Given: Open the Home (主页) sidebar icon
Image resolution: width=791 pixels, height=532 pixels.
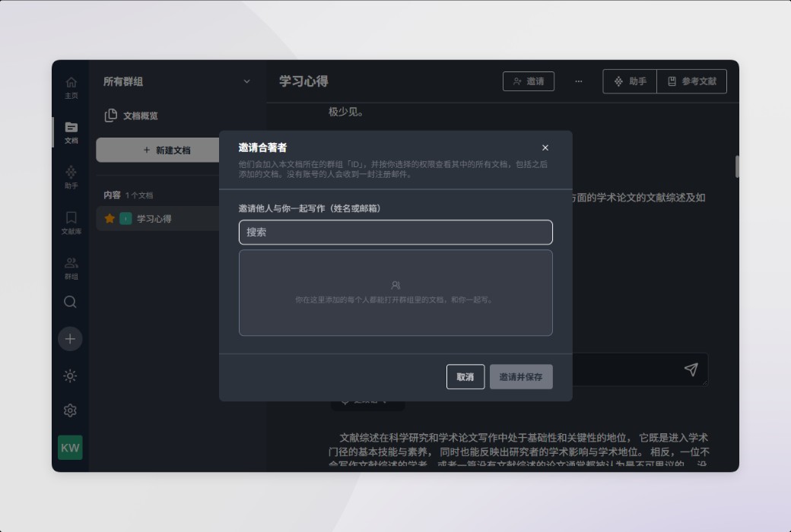Looking at the screenshot, I should click(71, 87).
